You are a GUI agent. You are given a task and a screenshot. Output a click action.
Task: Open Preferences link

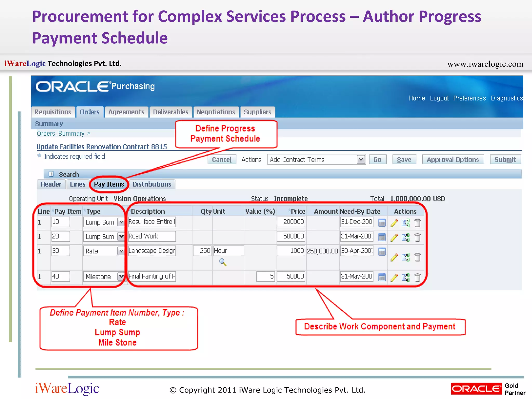[x=470, y=98]
